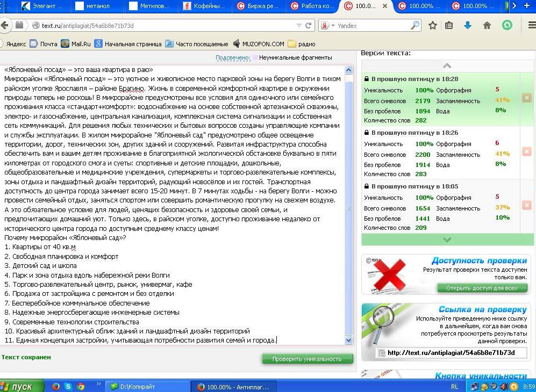The width and height of the screenshot is (536, 392).
Task: Select the version saved at 18:05
Action: [441, 207]
